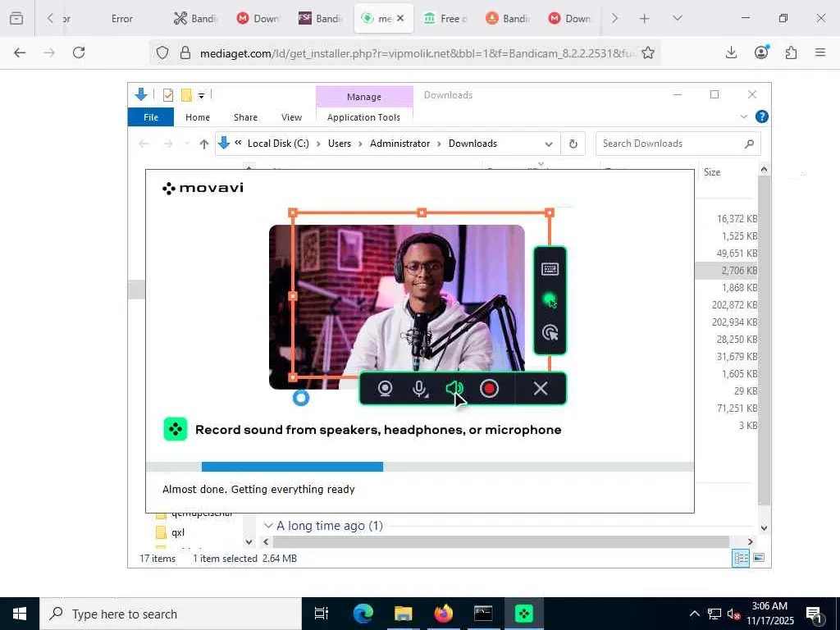The image size is (840, 630).
Task: Click the new folder quick-access icon
Action: 186,95
